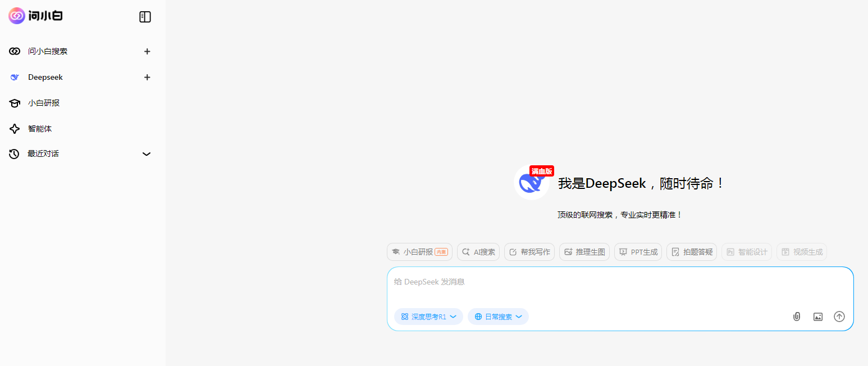Click the 帮我写作 button
868x366 pixels.
pyautogui.click(x=529, y=251)
